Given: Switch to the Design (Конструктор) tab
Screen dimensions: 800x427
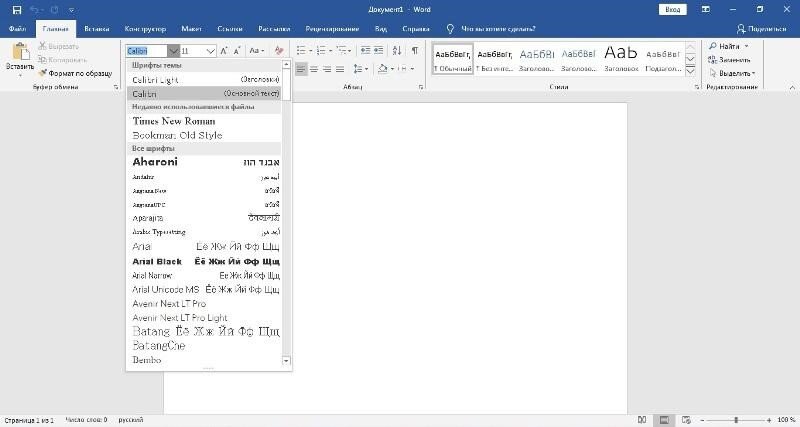Looking at the screenshot, I should click(x=145, y=29).
